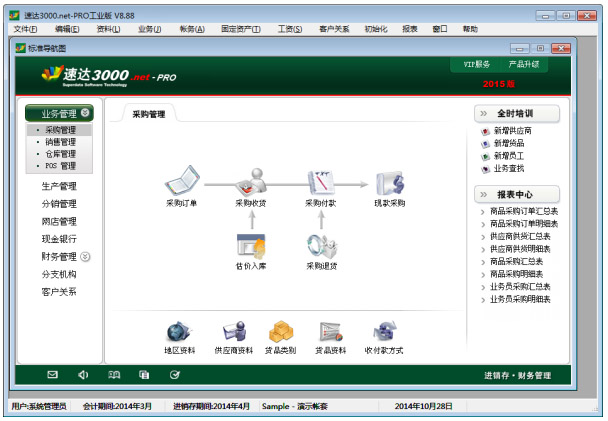Open the 客户关系 menu
The width and height of the screenshot is (608, 421).
pos(334,29)
